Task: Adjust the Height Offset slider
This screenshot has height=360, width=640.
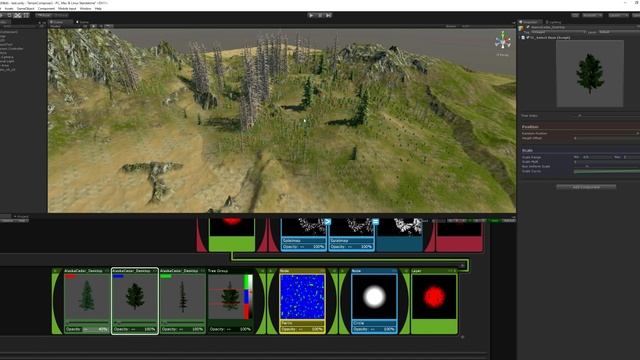Action: 606,138
